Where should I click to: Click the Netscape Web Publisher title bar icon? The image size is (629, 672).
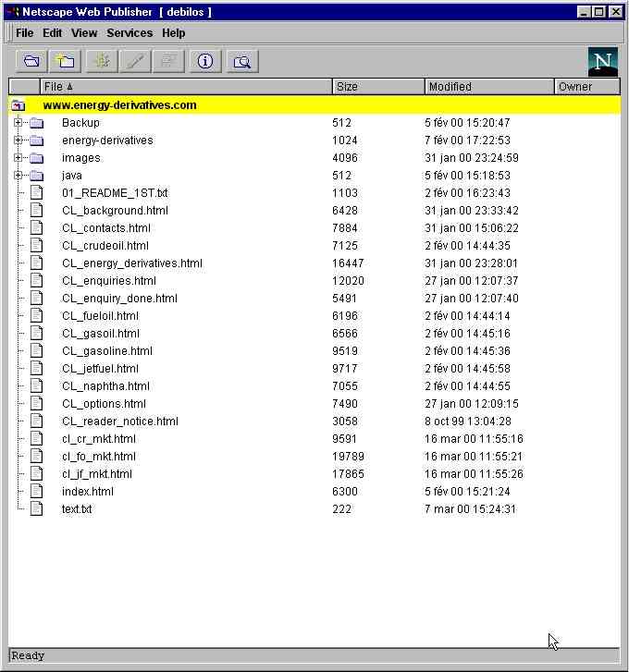(14, 12)
